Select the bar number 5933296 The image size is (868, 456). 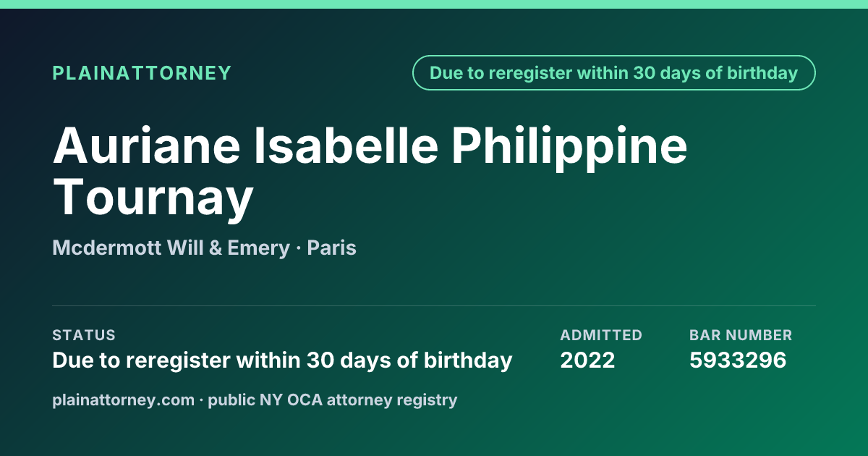pyautogui.click(x=738, y=360)
